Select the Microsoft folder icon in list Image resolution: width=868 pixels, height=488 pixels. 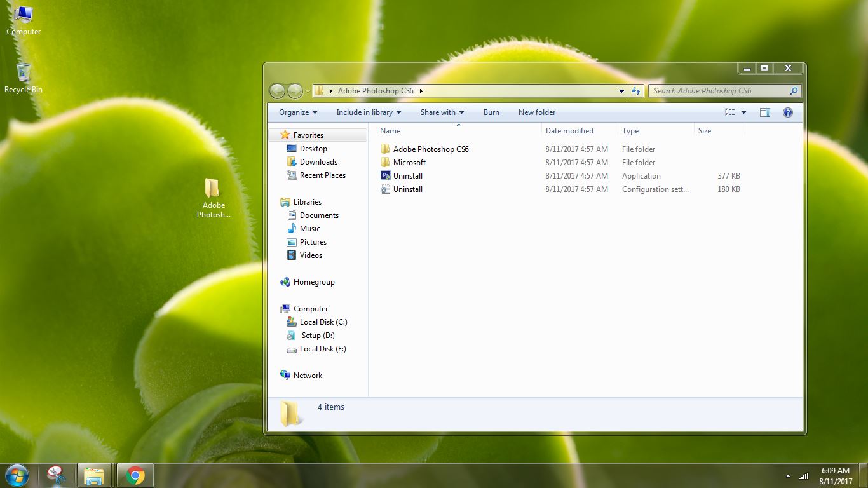click(385, 163)
